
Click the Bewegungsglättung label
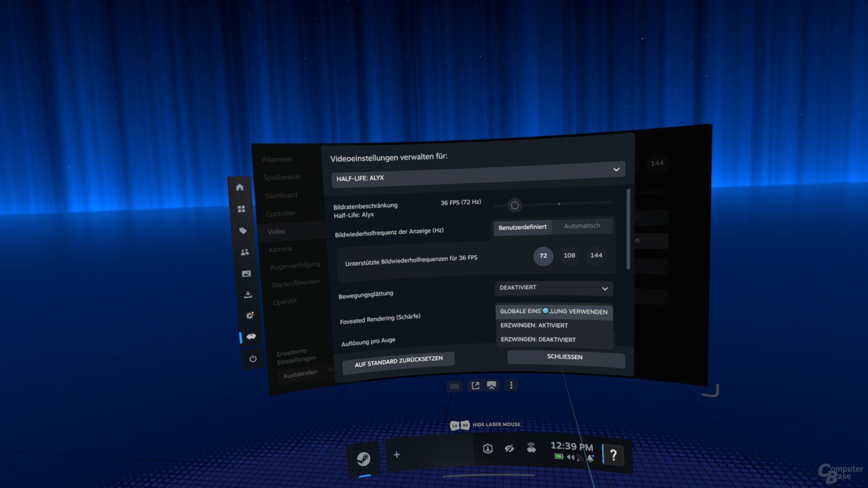(366, 295)
